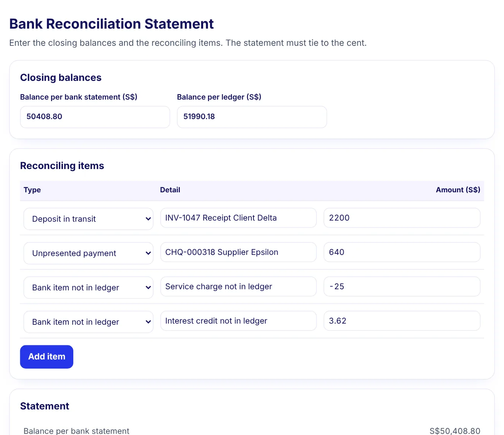
Task: Click the Amount (S$) column header
Action: tap(458, 190)
